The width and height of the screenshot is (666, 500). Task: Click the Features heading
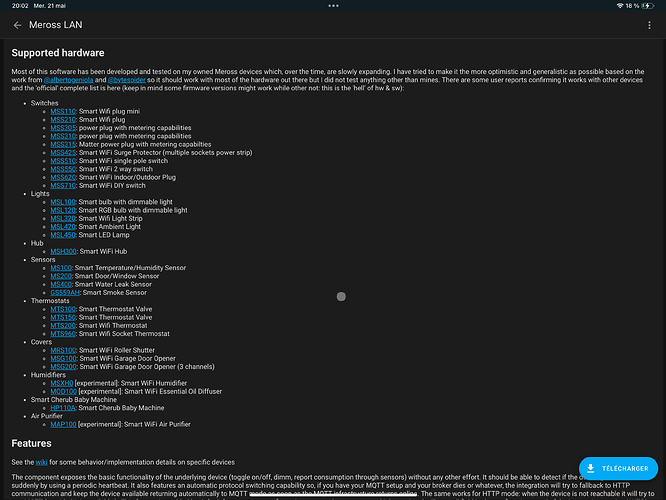[x=31, y=444]
